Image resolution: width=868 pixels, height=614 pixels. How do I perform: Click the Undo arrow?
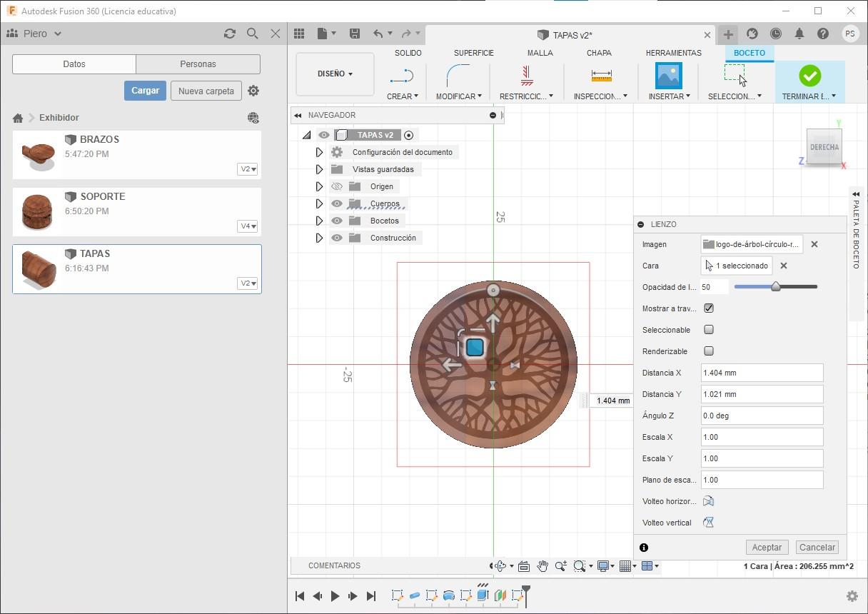point(378,34)
